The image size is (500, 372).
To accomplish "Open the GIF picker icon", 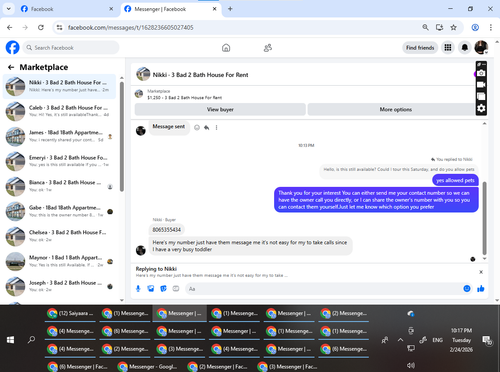I will coord(176,289).
